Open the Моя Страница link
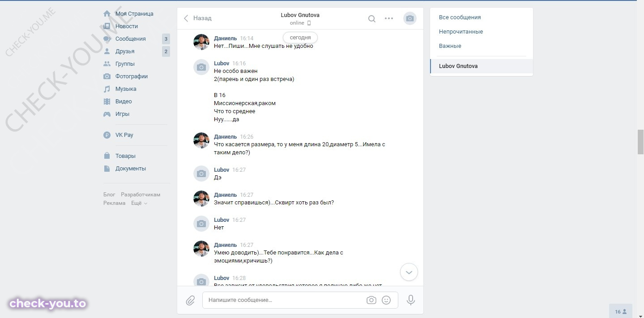The image size is (644, 318). (134, 14)
